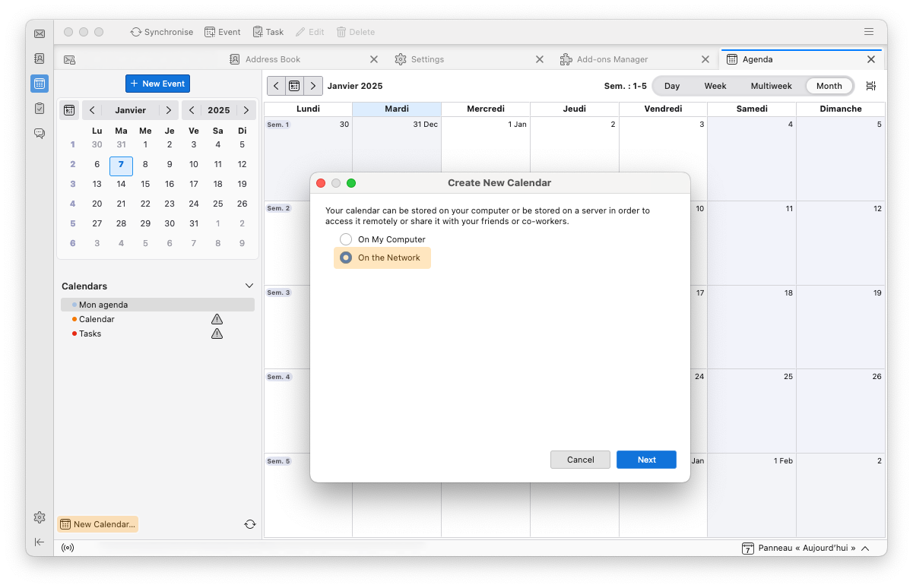The height and width of the screenshot is (588, 913).
Task: Click the Next button in the dialog
Action: (646, 460)
